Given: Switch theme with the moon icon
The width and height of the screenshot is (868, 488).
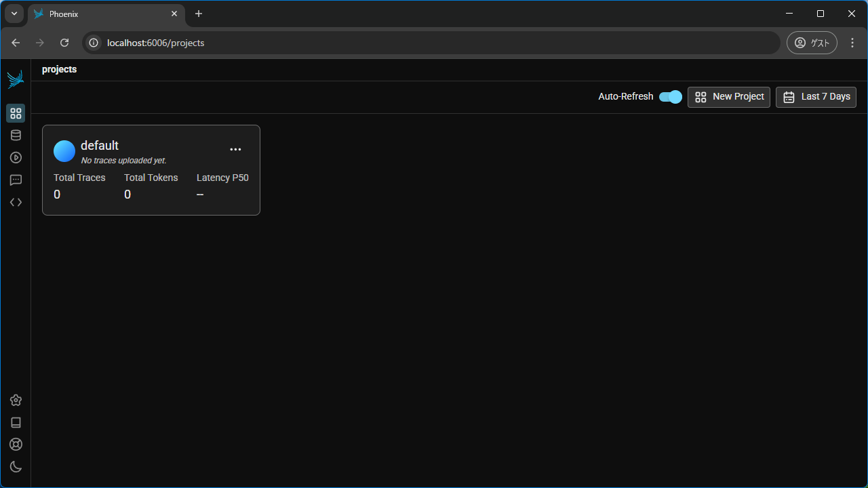Looking at the screenshot, I should (x=16, y=466).
